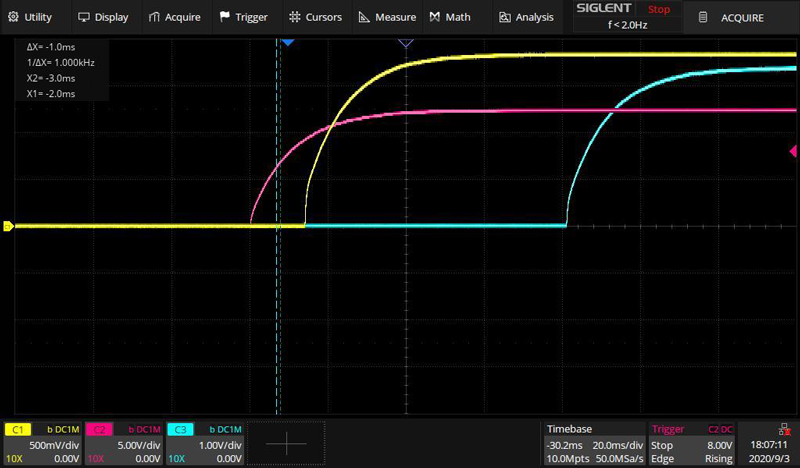Open the Utility menu

[30, 17]
